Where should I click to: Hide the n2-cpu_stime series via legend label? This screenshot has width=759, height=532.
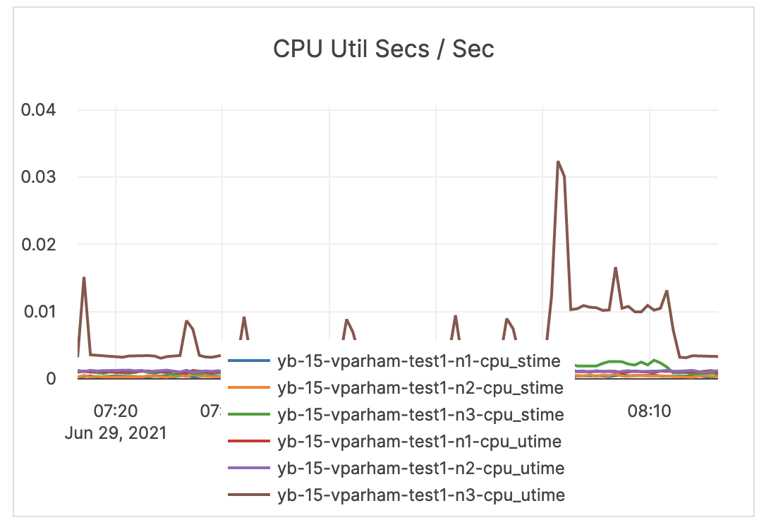click(x=420, y=387)
